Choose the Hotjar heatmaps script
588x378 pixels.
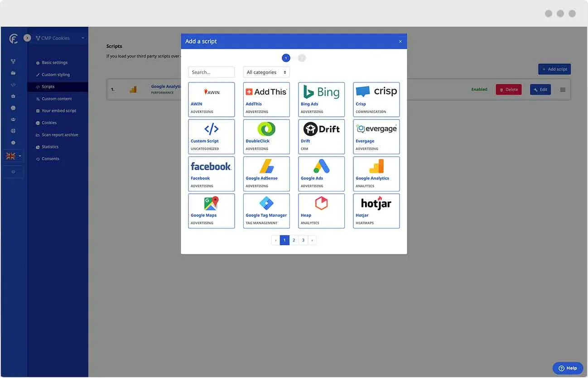tap(376, 211)
